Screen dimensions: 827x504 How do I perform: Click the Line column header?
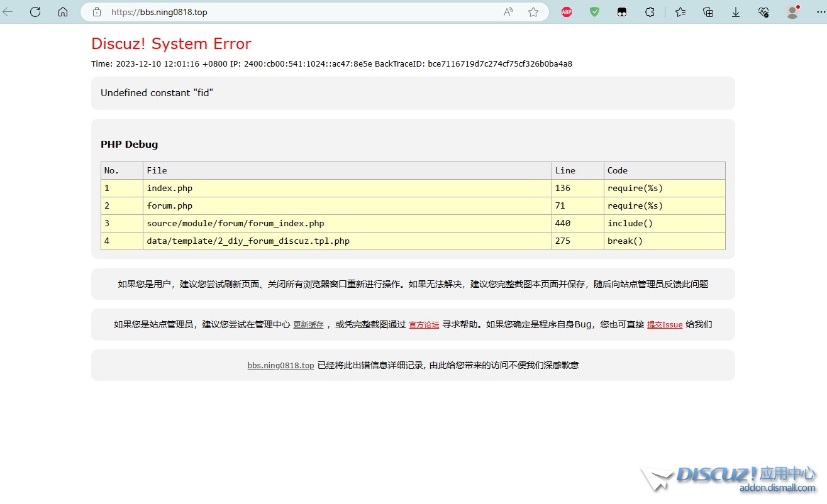(578, 170)
